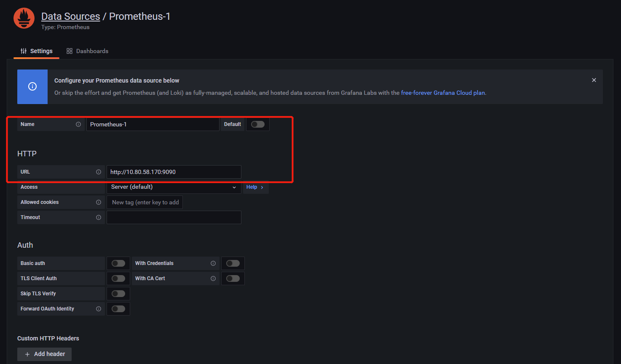Open the free-forever Grafana Cloud plan link
This screenshot has width=621, height=364.
[443, 93]
